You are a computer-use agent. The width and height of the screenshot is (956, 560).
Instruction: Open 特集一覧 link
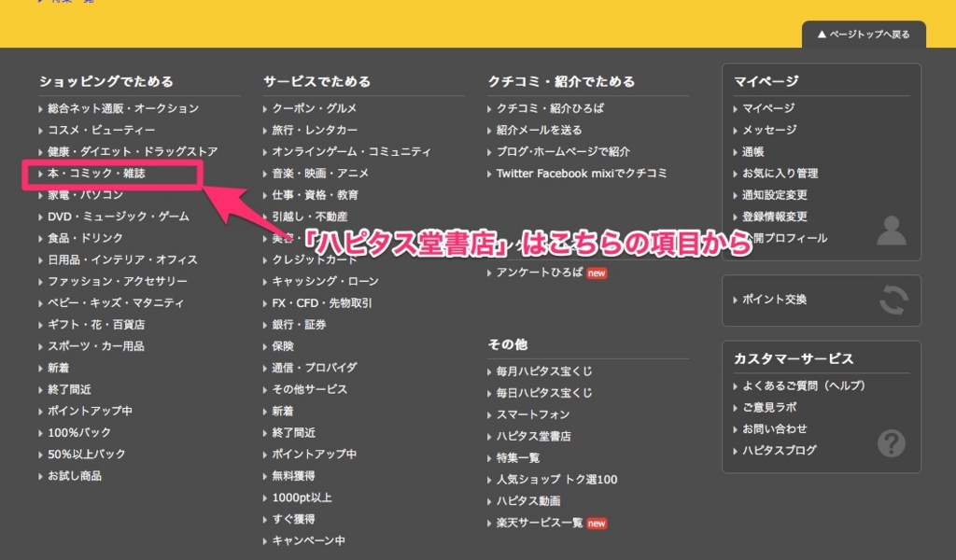[517, 457]
